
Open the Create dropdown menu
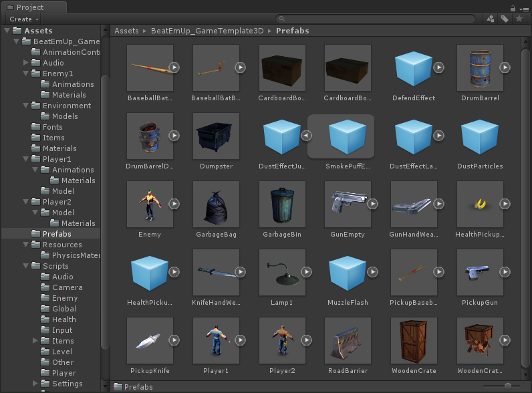pos(24,19)
